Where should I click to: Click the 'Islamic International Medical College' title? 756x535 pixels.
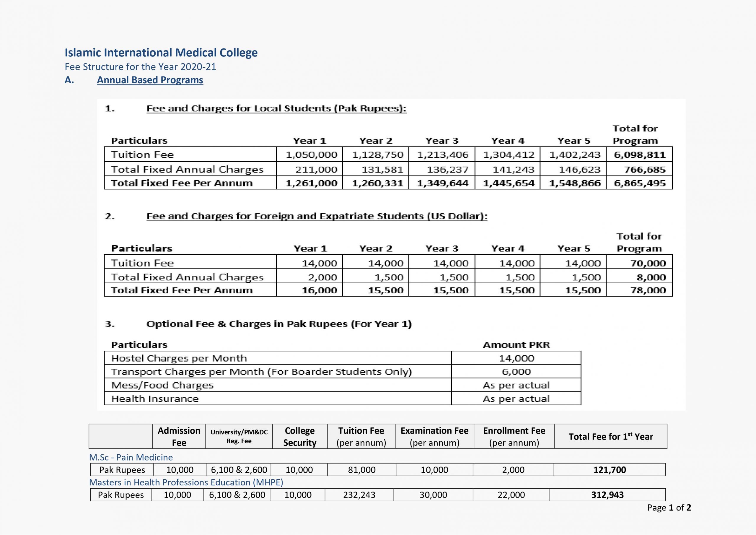pyautogui.click(x=161, y=53)
